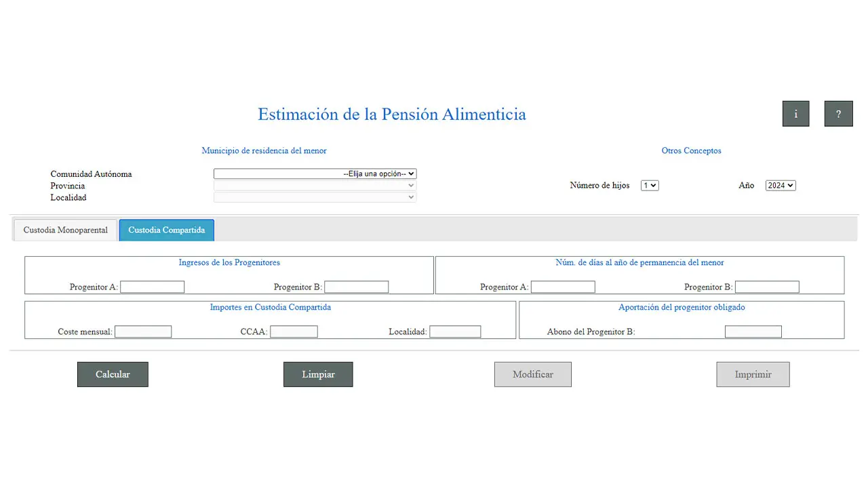Switch to the Custodia Monoparental tab
The width and height of the screenshot is (868, 488).
[x=64, y=230]
